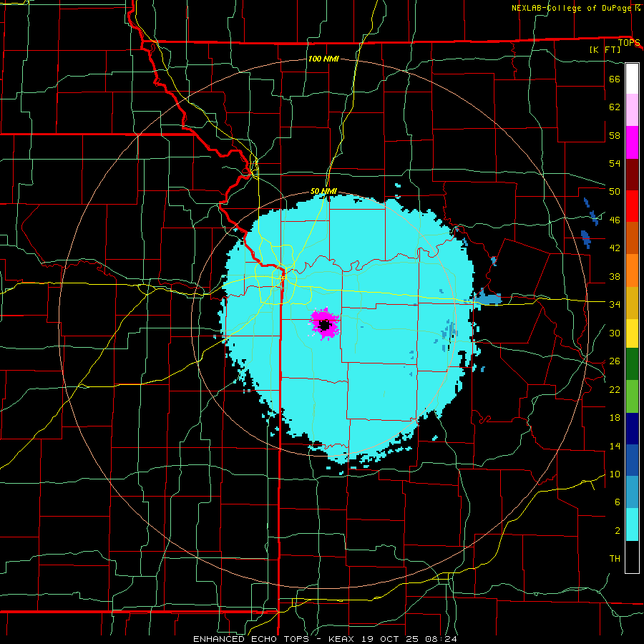Click the dark green 30 kft swatch
This screenshot has width=644, height=644.
[632, 364]
